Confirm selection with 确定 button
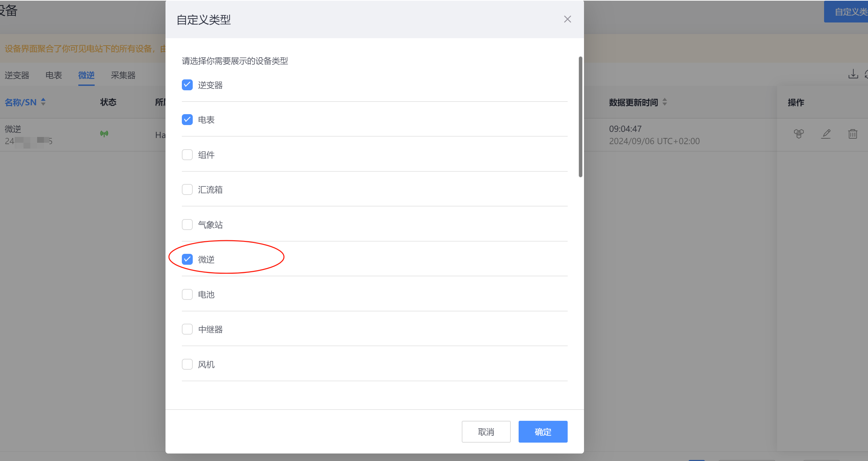 tap(543, 432)
